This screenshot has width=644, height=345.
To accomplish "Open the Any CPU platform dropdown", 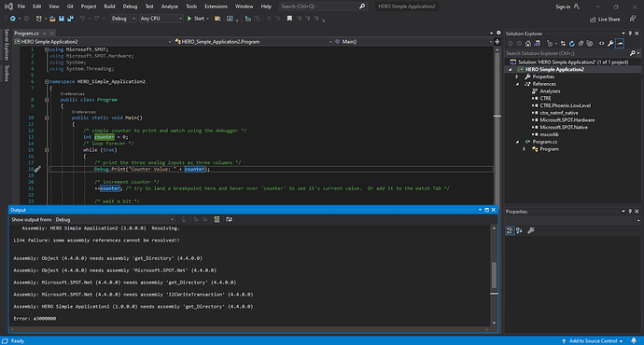I will (161, 19).
